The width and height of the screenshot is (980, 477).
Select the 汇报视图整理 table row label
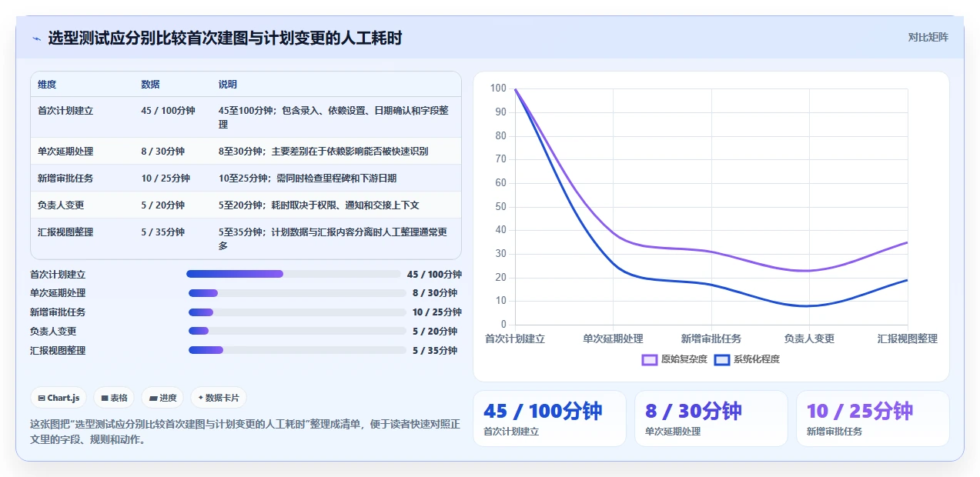pos(65,232)
